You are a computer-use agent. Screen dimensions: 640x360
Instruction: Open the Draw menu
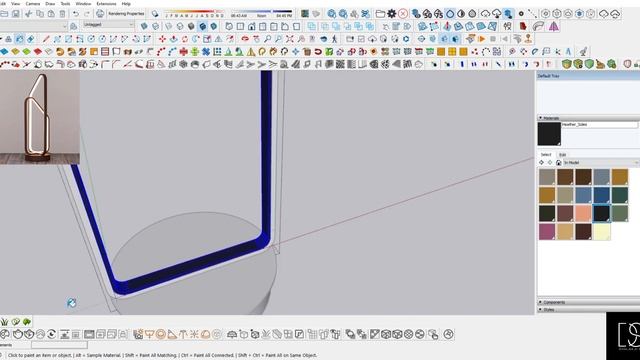pos(50,3)
